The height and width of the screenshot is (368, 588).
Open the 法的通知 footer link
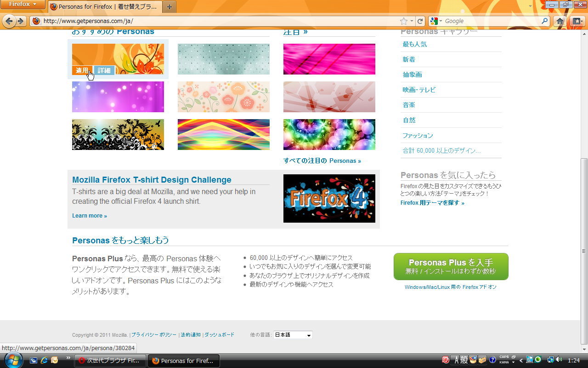191,335
